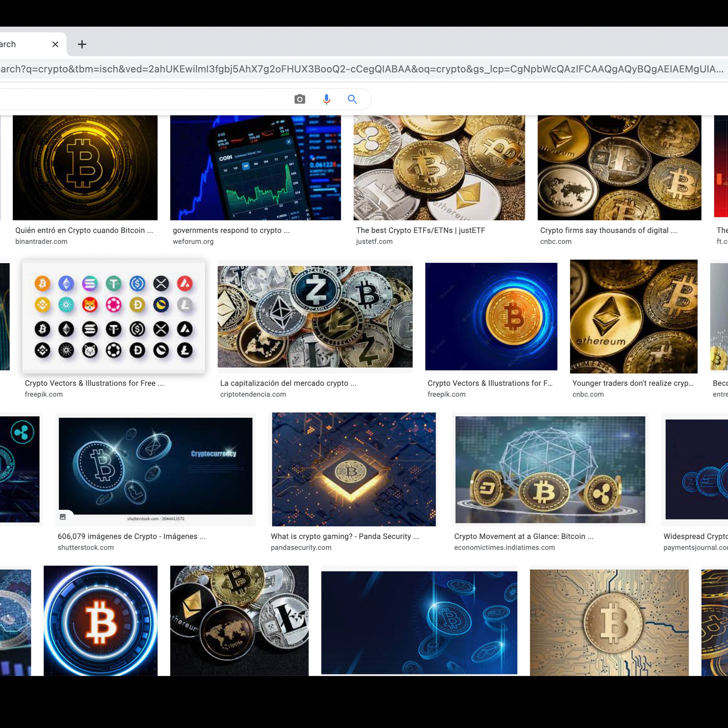Viewport: 728px width, 728px height.
Task: Click the shutterstock.com source link
Action: coord(86,547)
